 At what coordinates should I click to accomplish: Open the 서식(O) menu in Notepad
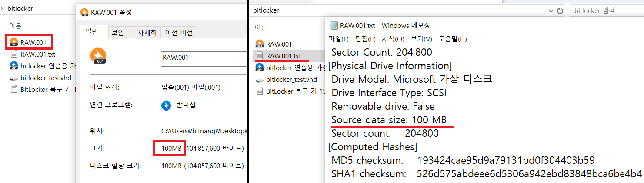point(393,39)
